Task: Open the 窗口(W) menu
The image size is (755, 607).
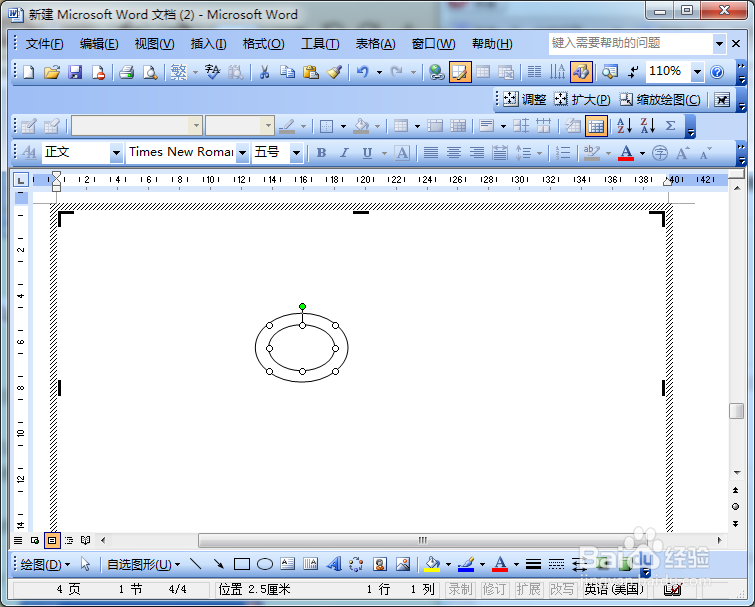Action: 433,44
